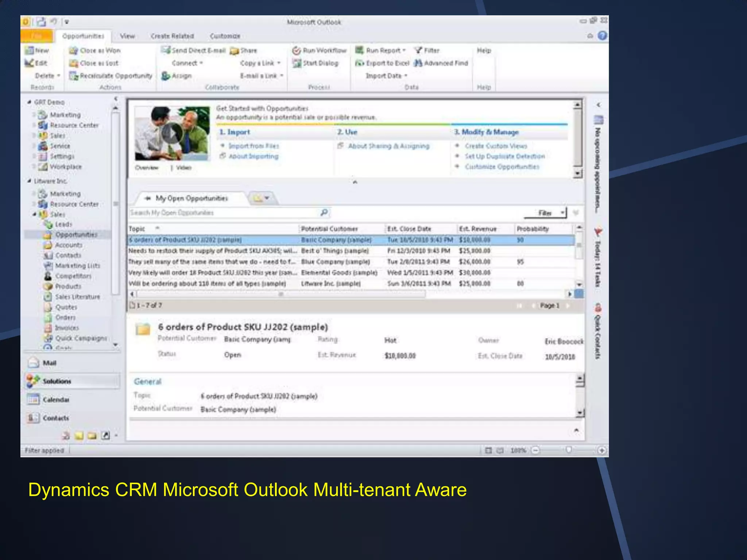Open the File tab
747x560 pixels.
[37, 36]
